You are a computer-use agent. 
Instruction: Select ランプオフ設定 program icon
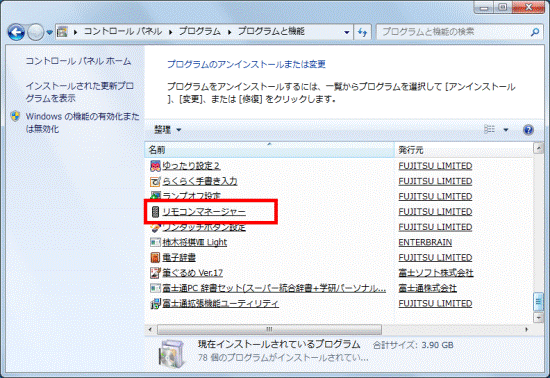coord(155,195)
